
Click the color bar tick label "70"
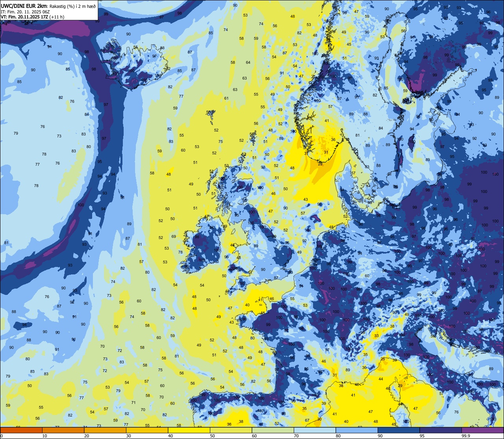pyautogui.click(x=296, y=436)
